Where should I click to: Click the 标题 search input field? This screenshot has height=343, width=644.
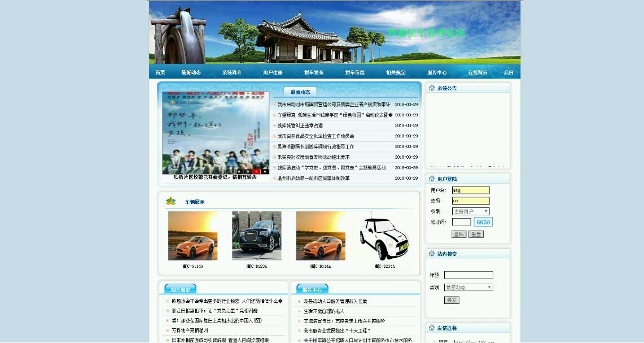pos(468,275)
